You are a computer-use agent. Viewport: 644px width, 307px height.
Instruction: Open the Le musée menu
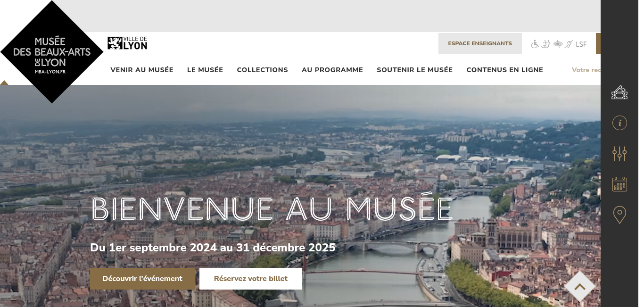[x=205, y=70]
